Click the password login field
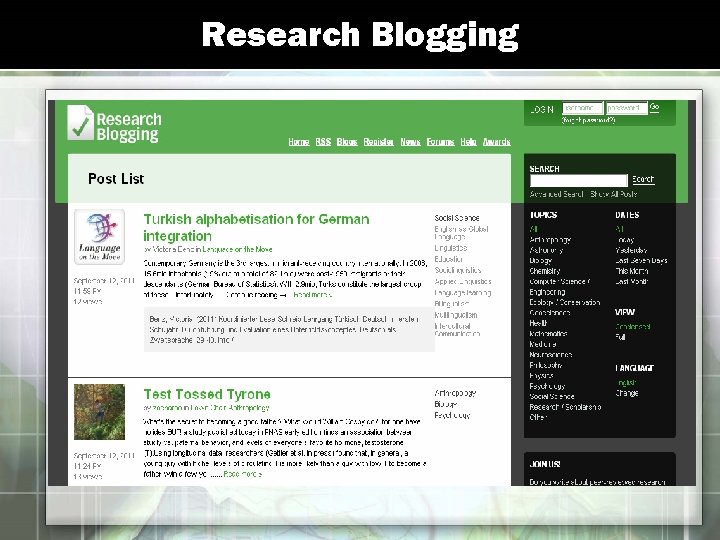720x540 pixels. [626, 108]
